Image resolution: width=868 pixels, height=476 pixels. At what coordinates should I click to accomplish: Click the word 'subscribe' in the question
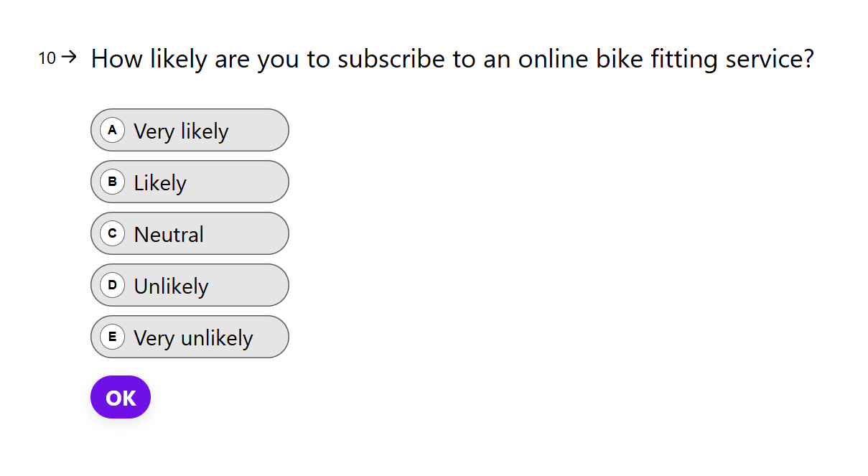tap(391, 59)
